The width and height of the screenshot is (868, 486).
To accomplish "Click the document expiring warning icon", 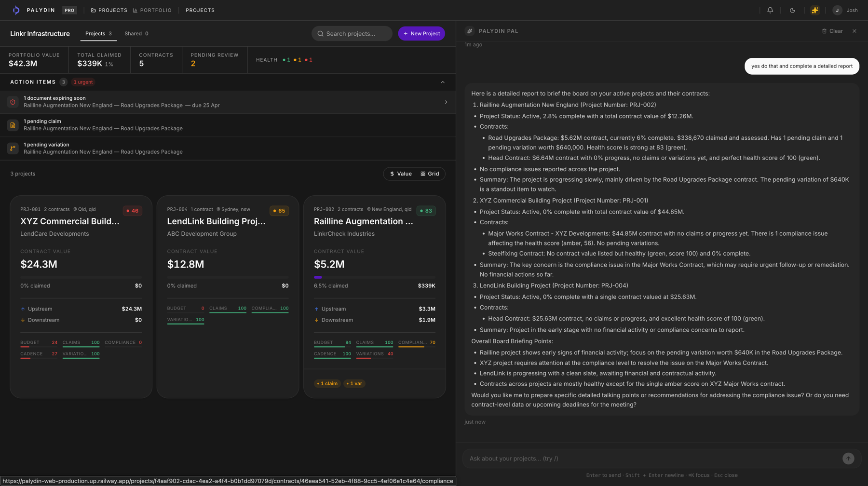I will coord(13,102).
